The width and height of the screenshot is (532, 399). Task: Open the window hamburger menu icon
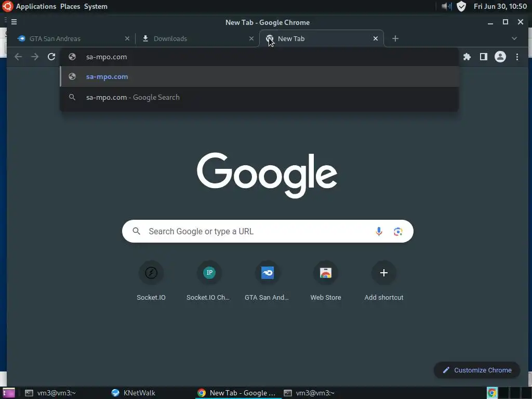[14, 22]
